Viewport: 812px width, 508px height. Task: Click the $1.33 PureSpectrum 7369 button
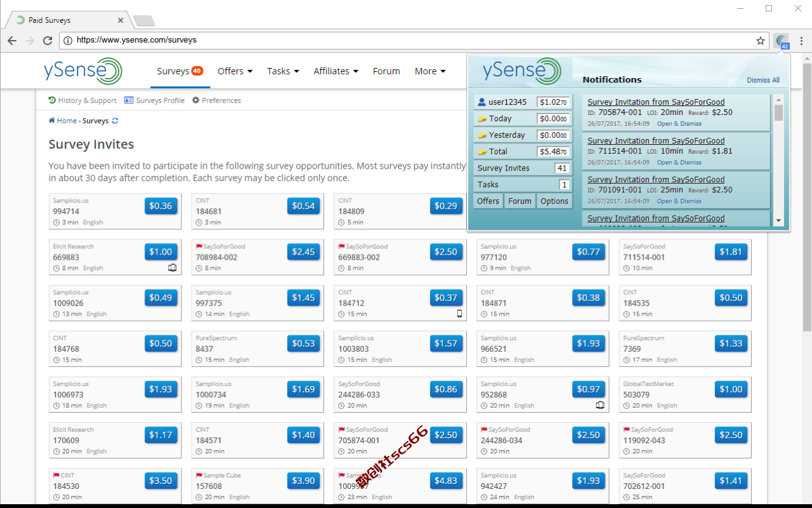[x=731, y=343]
